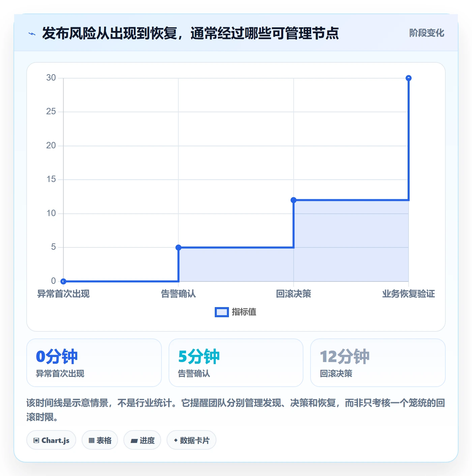Click the y-axis value 15
This screenshot has width=472, height=476.
tap(51, 179)
